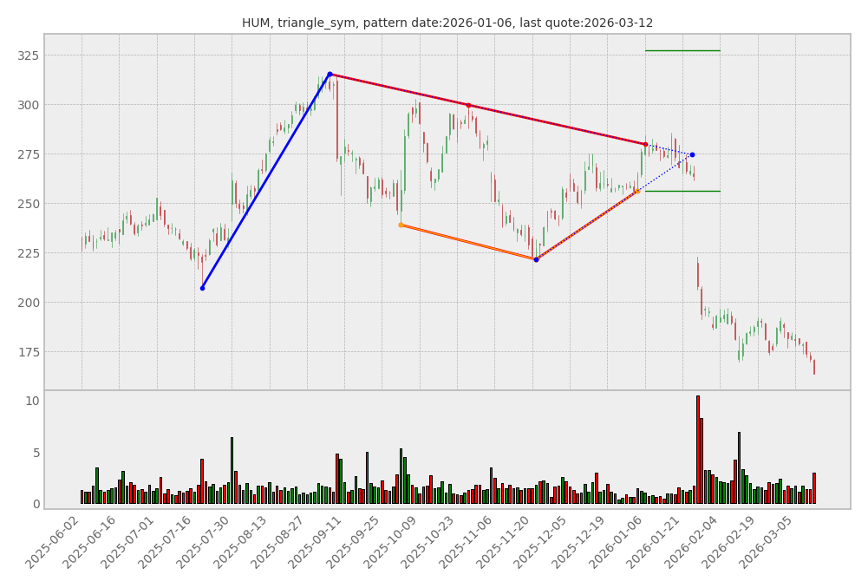The image size is (868, 588).
Task: Click the red endpoint of upper trendline
Action: point(645,144)
